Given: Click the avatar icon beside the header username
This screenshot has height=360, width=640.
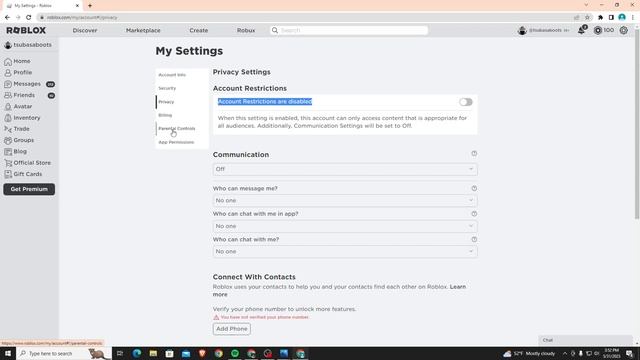Looking at the screenshot, I should tap(522, 30).
